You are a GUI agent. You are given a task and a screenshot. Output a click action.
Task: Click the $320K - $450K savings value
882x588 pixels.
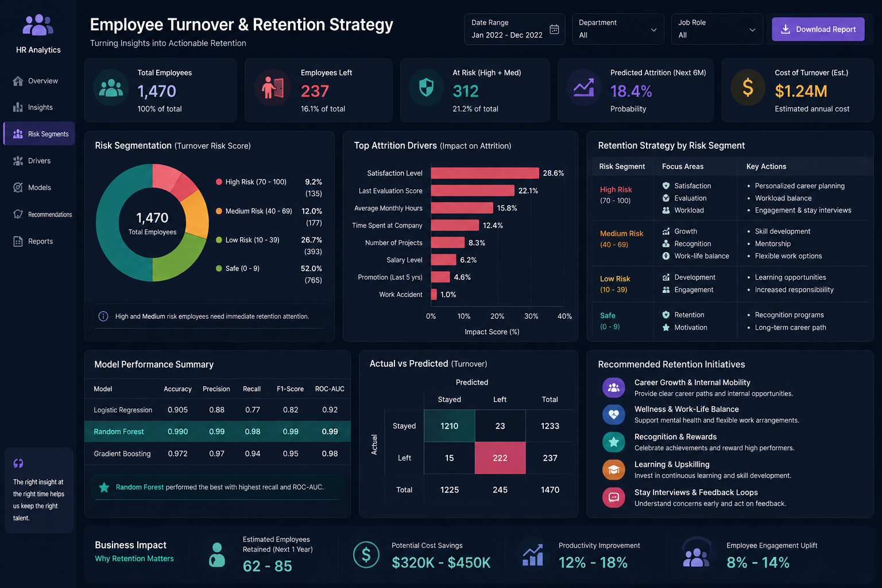click(441, 563)
